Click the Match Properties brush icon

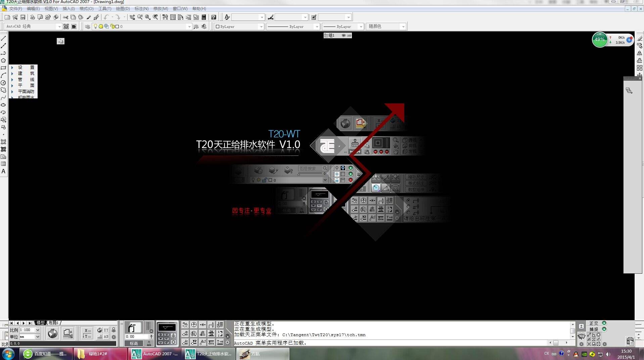click(89, 17)
